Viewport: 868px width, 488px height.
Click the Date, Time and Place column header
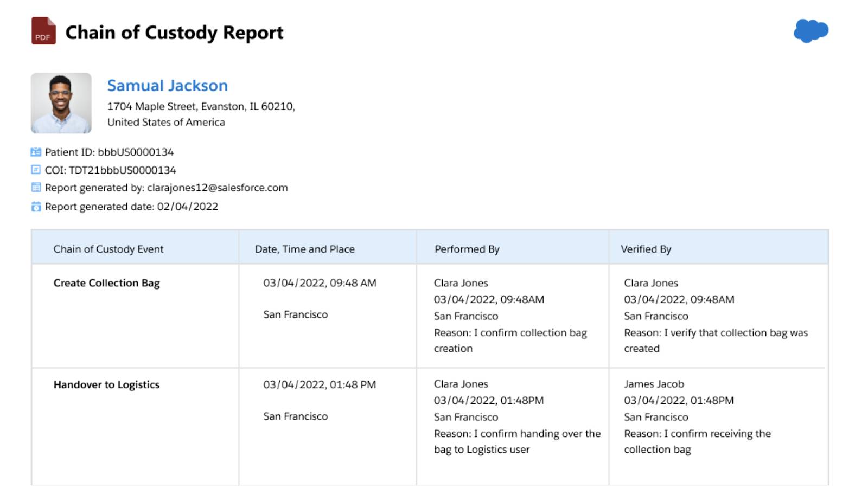tap(304, 249)
